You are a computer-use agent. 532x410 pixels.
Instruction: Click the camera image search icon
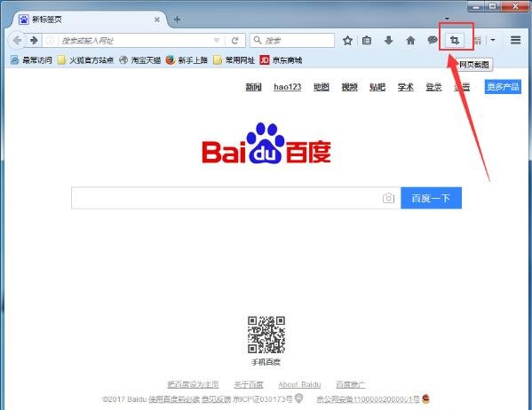point(388,198)
